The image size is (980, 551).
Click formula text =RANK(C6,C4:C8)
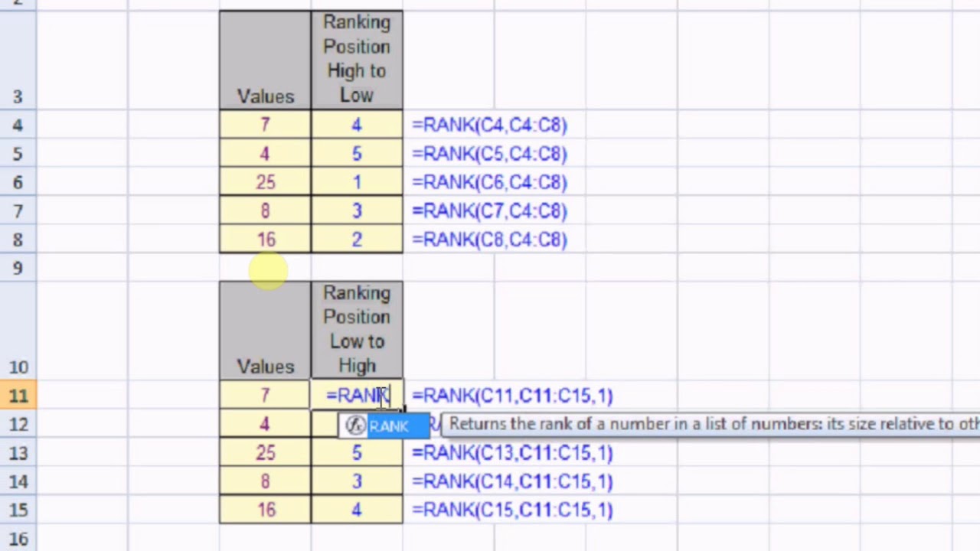click(489, 182)
